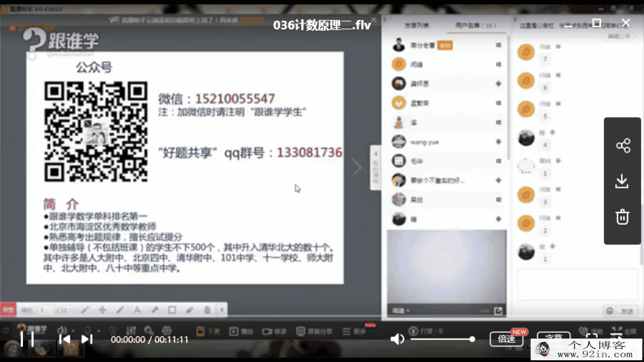Open the audio mixer sliders icon
The image size is (644, 362).
[x=131, y=331]
